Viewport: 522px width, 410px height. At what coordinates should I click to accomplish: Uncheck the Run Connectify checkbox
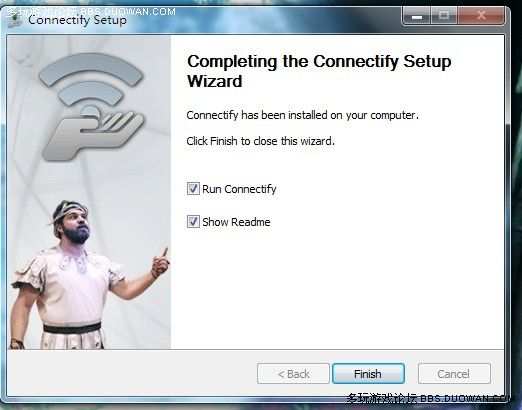pos(193,188)
